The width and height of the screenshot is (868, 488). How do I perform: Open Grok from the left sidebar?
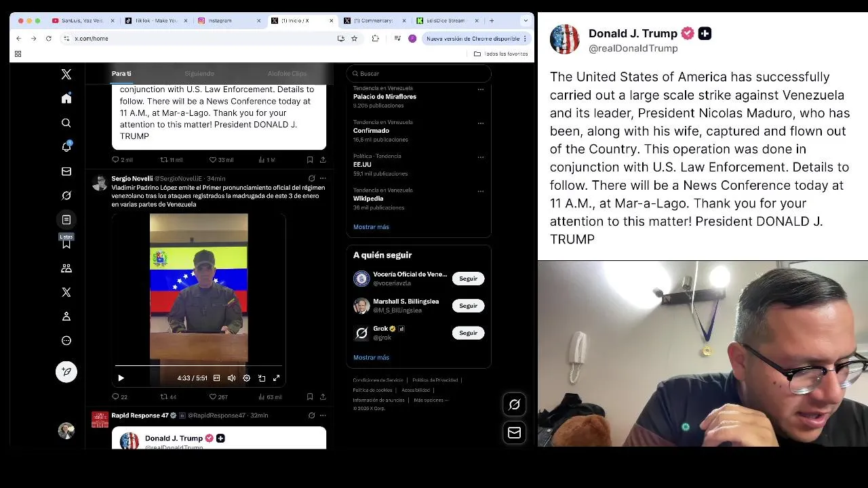pos(66,195)
